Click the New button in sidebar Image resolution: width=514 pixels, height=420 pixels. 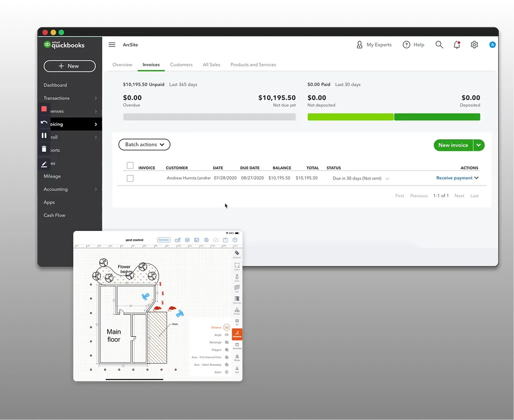[x=69, y=66]
